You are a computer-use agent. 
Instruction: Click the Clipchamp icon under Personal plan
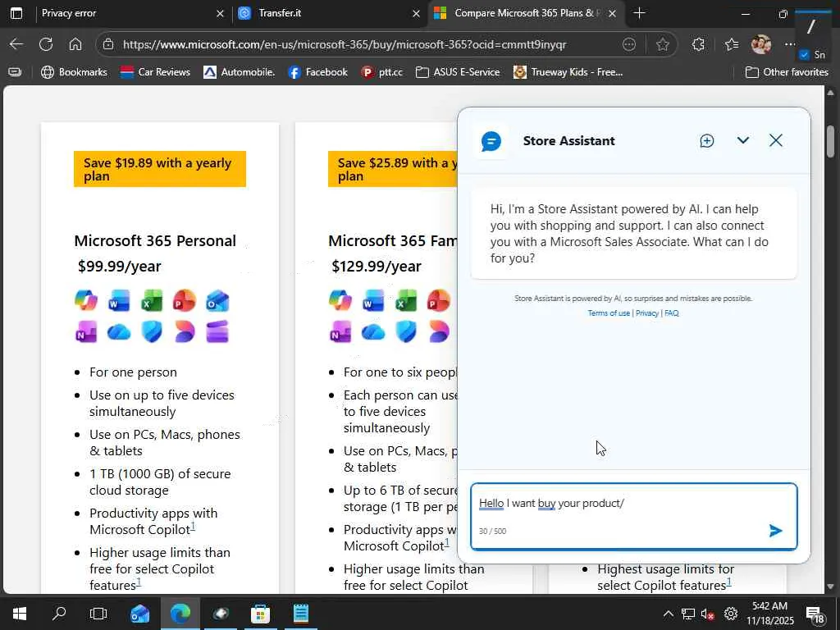click(x=217, y=332)
